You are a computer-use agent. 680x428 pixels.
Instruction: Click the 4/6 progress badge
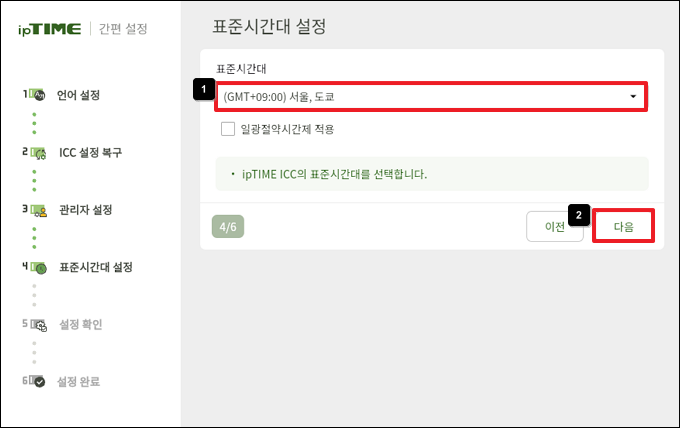click(x=228, y=227)
